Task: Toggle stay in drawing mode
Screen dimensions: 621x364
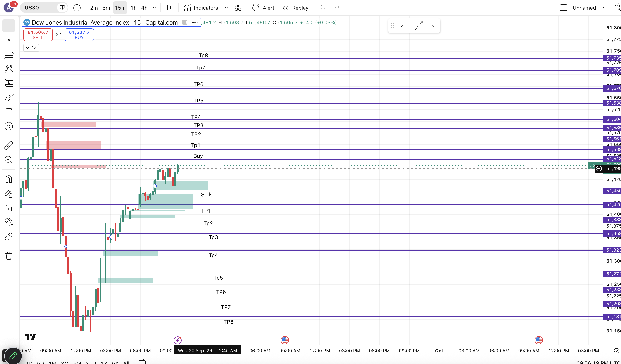Action: pos(9,194)
